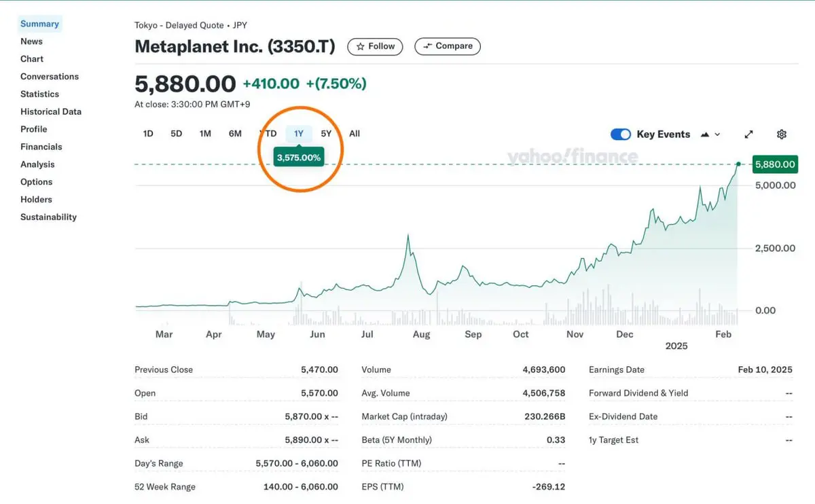Image resolution: width=815 pixels, height=504 pixels.
Task: Click the Bid value 5,870.00 x --
Action: [311, 416]
